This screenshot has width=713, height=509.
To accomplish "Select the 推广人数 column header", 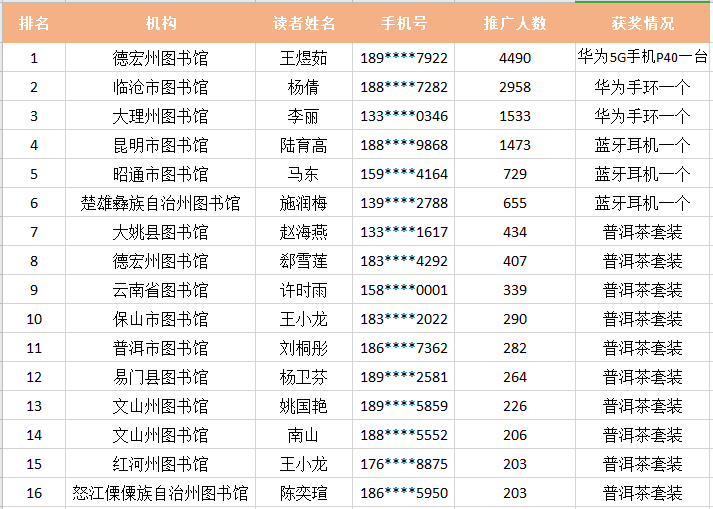I will (x=515, y=23).
